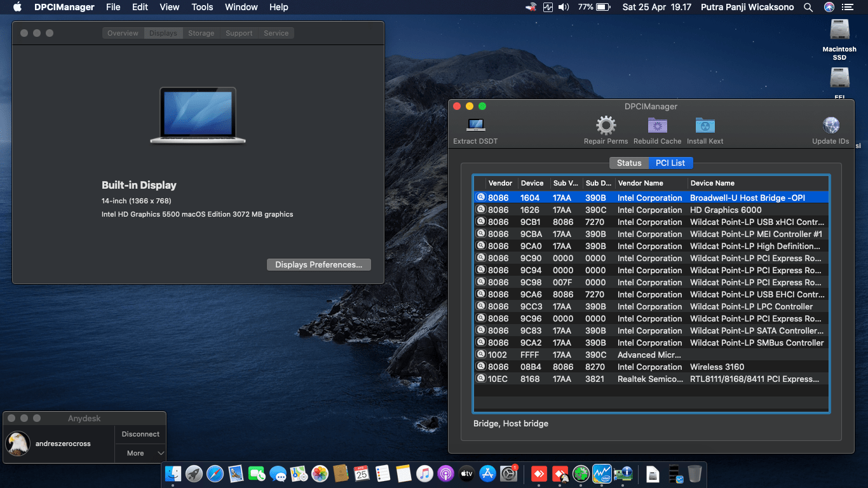Open Spotlight search in the menu bar
The image size is (868, 488).
point(808,7)
